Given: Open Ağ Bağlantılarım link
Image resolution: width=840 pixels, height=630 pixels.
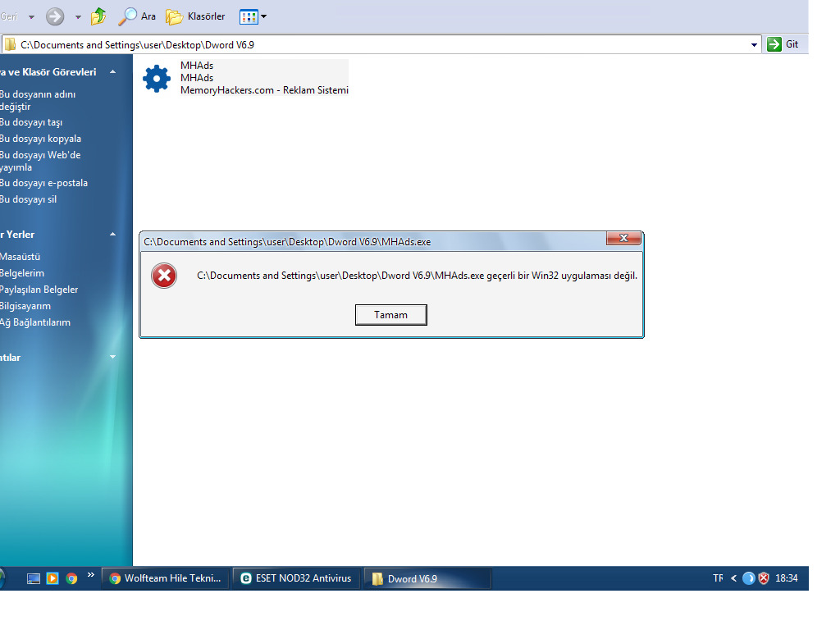Looking at the screenshot, I should point(35,322).
